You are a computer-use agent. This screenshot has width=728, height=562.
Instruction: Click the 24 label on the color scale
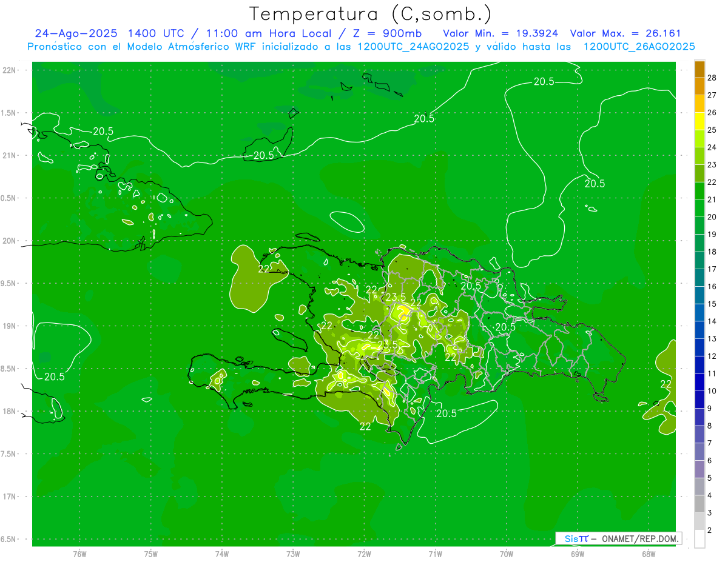click(712, 147)
